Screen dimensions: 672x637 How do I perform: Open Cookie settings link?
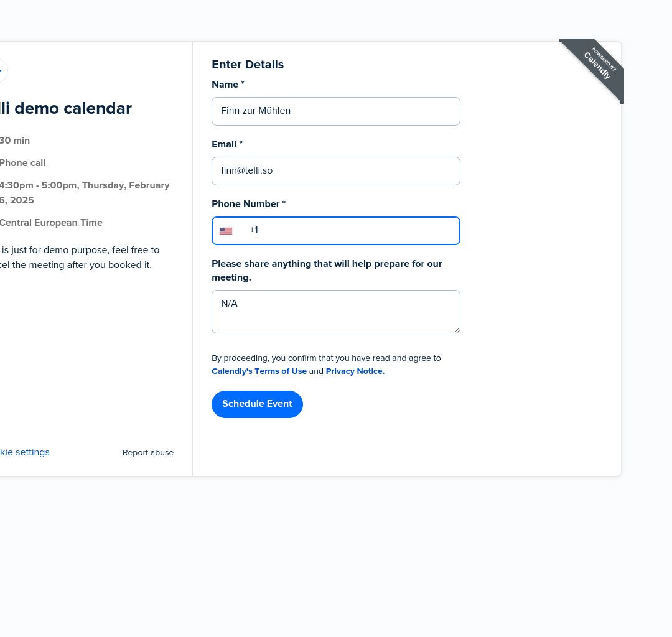point(24,452)
